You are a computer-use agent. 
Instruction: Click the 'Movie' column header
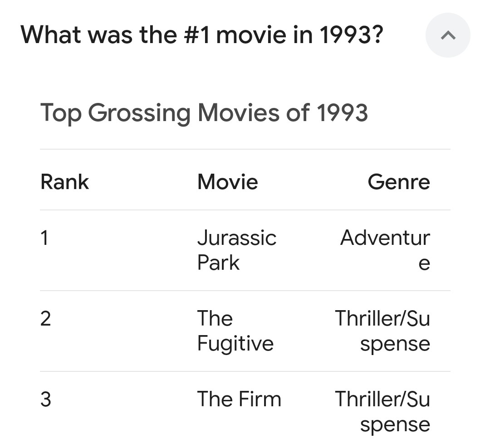[x=228, y=182]
